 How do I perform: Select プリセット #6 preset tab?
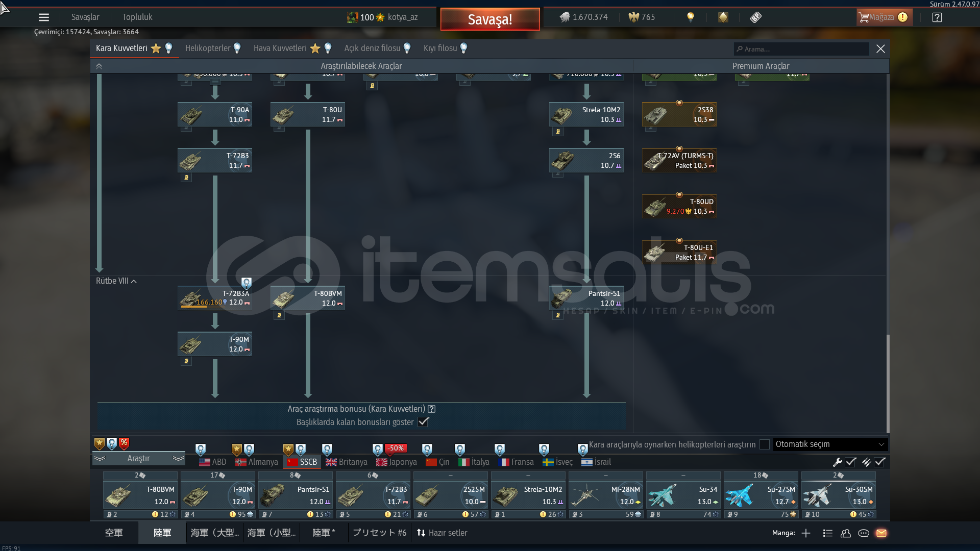pos(379,533)
